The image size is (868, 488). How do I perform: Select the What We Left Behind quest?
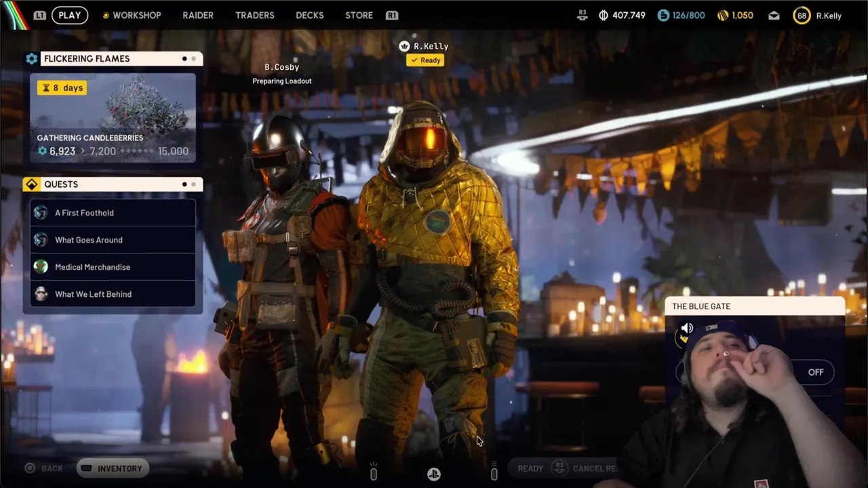point(113,294)
